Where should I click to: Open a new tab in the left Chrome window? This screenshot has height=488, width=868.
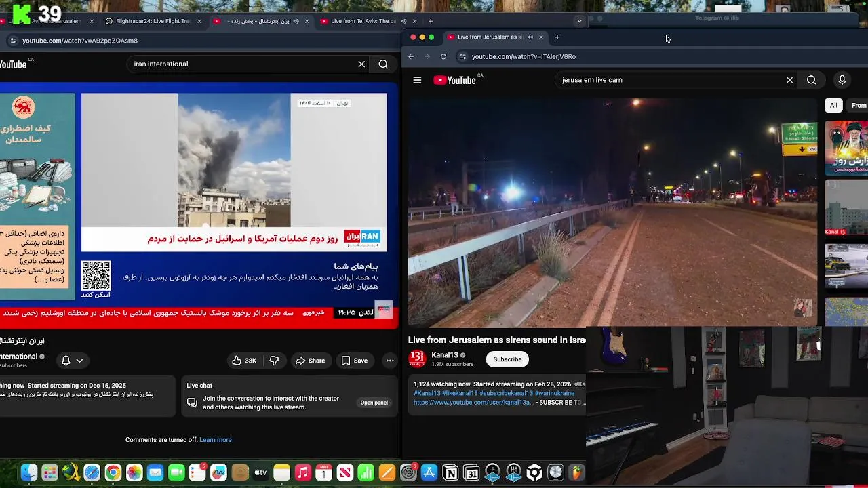(430, 21)
